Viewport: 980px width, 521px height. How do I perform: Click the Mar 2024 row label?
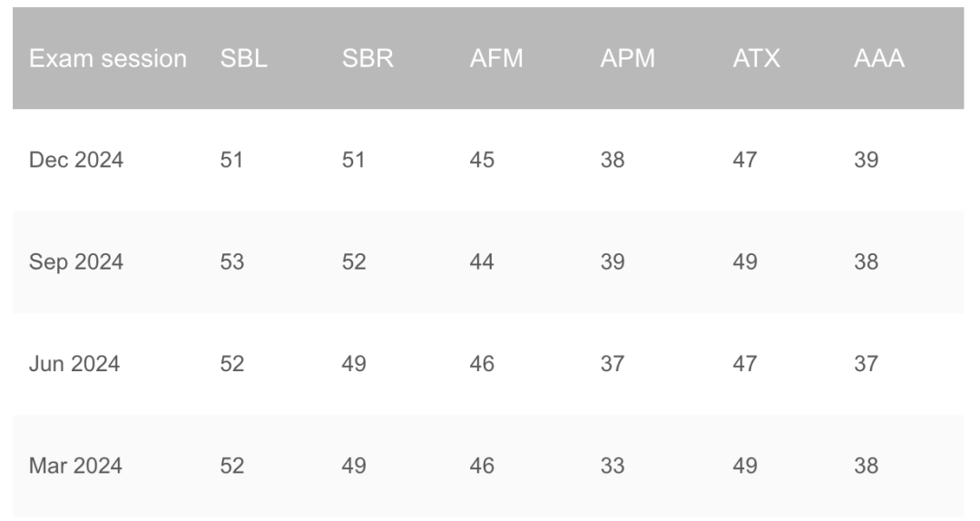(75, 466)
